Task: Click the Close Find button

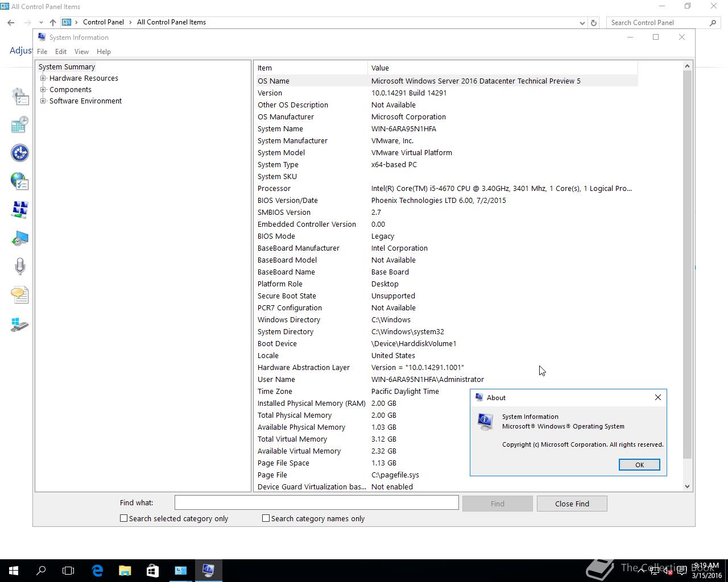Action: click(572, 504)
